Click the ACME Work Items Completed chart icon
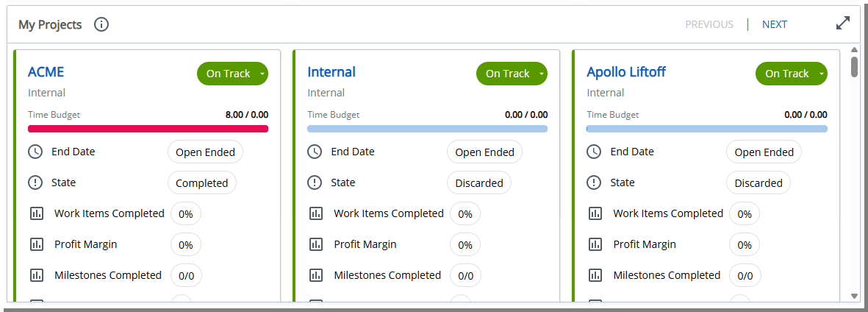 36,213
